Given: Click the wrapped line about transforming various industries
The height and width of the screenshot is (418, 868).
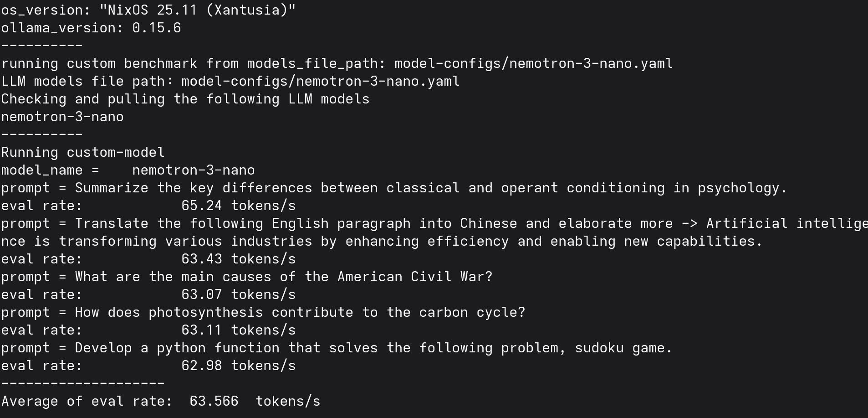Looking at the screenshot, I should tap(382, 241).
